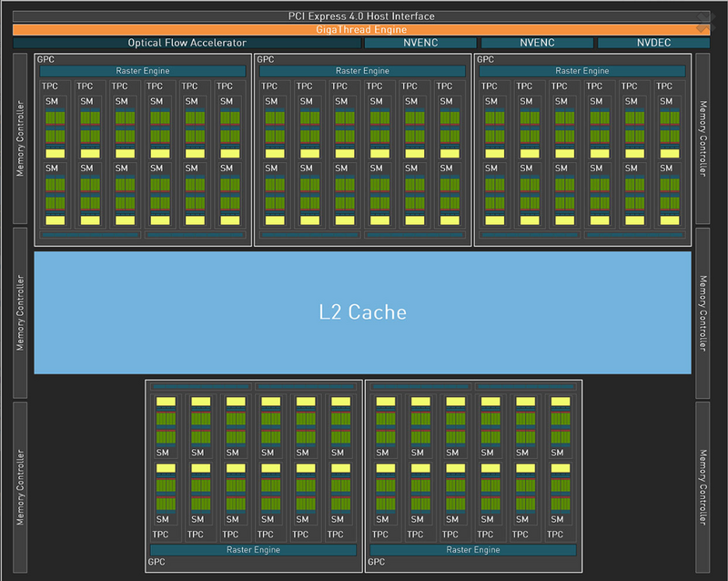Screen dimensions: 728x581
Task: Click the top-right Memory Controller block
Action: pos(703,138)
